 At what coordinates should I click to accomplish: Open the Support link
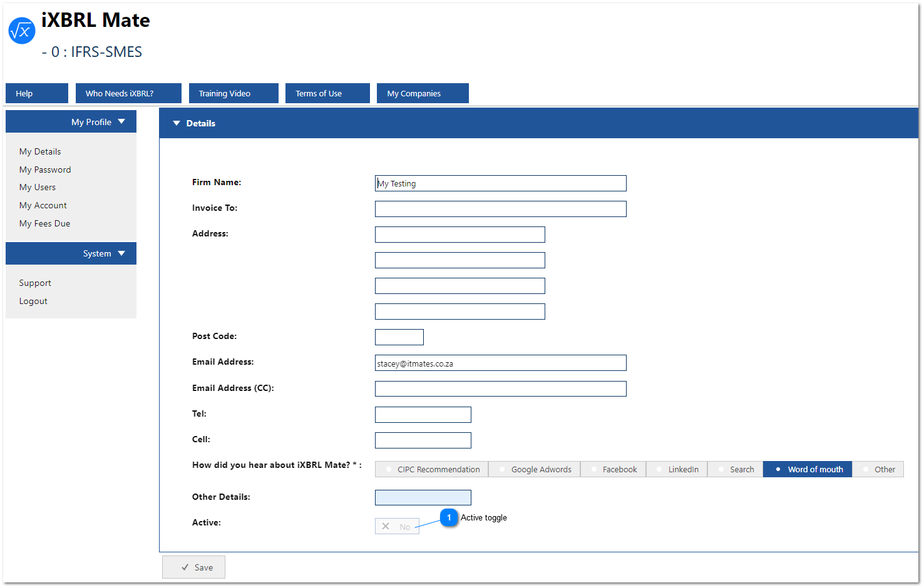point(35,283)
